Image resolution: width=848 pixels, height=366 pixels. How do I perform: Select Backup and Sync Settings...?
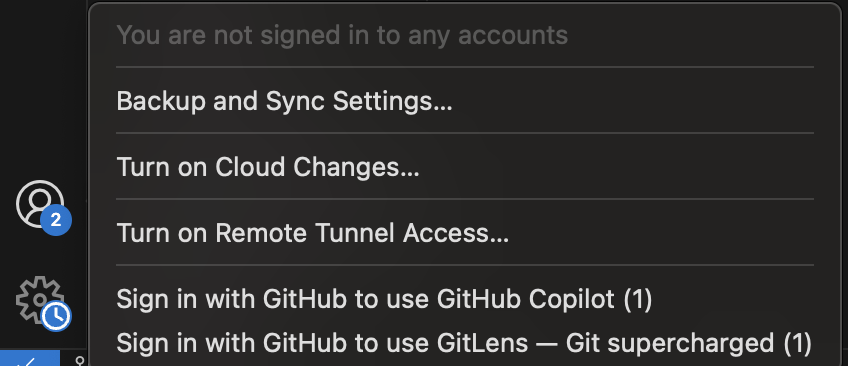pos(465,101)
